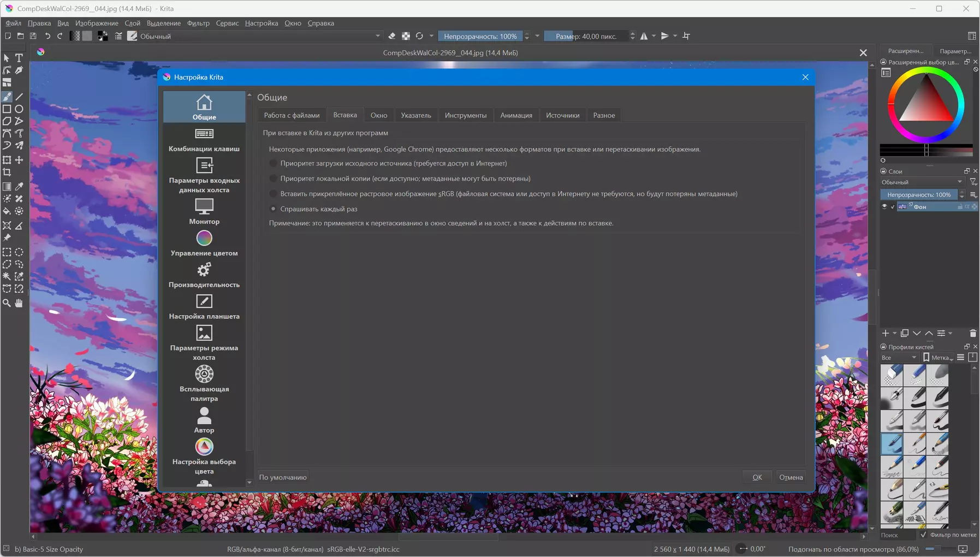Confirm settings with the ОК button
The image size is (980, 557).
tap(757, 477)
